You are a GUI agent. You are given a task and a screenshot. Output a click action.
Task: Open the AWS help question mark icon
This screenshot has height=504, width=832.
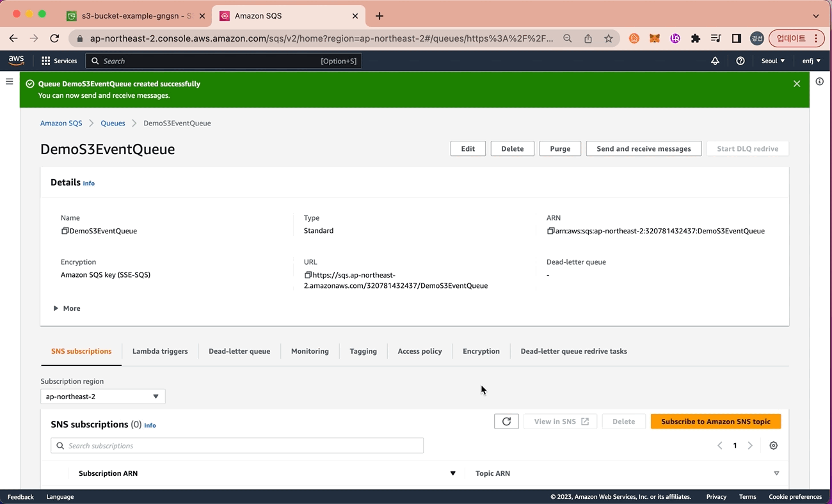click(740, 61)
